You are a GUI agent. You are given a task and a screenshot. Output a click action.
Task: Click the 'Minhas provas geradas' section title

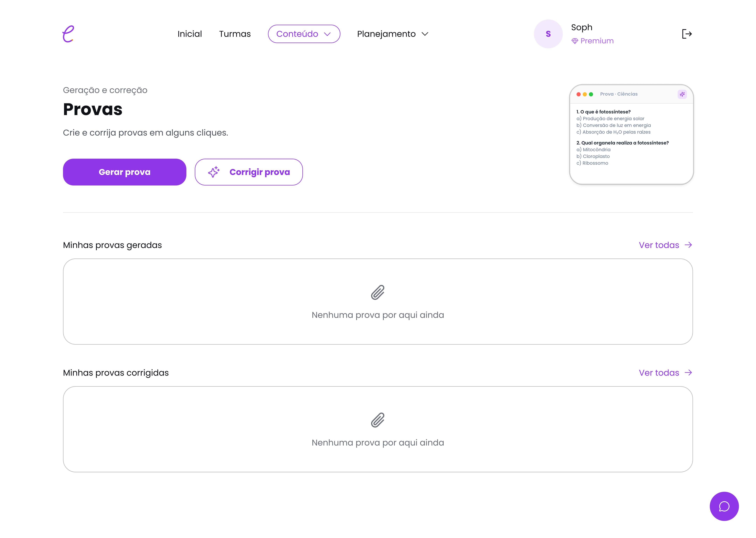[112, 245]
